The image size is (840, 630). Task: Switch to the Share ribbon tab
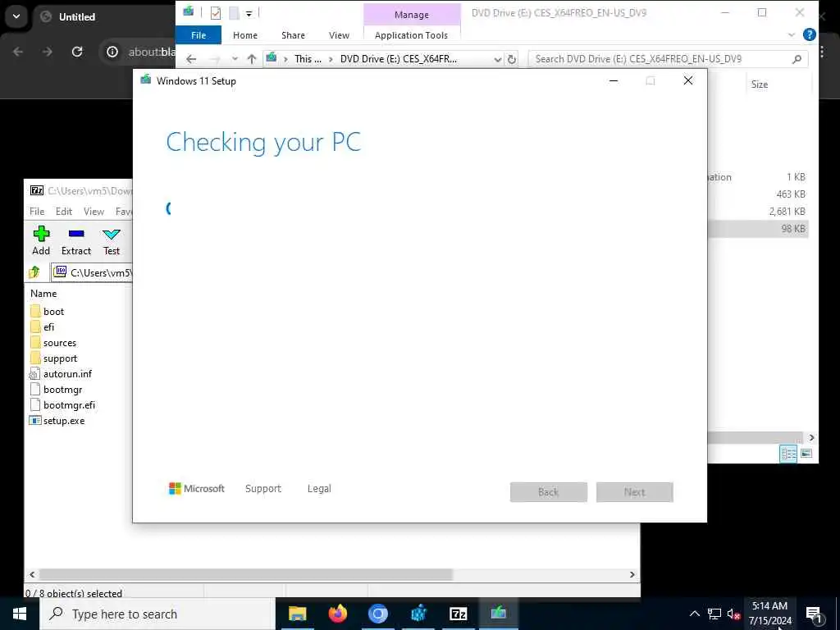tap(293, 35)
